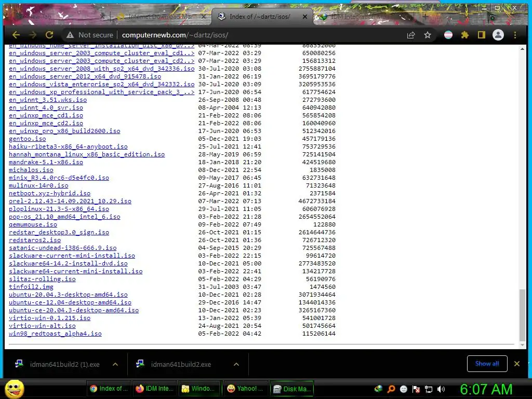The image size is (532, 399).
Task: Switch to Index of Chrome taskbar button
Action: 109,389
